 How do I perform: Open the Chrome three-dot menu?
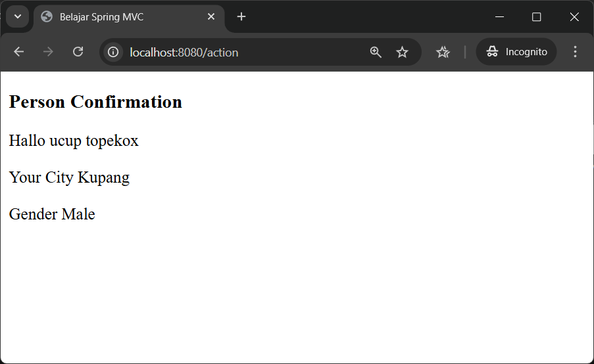coord(575,52)
